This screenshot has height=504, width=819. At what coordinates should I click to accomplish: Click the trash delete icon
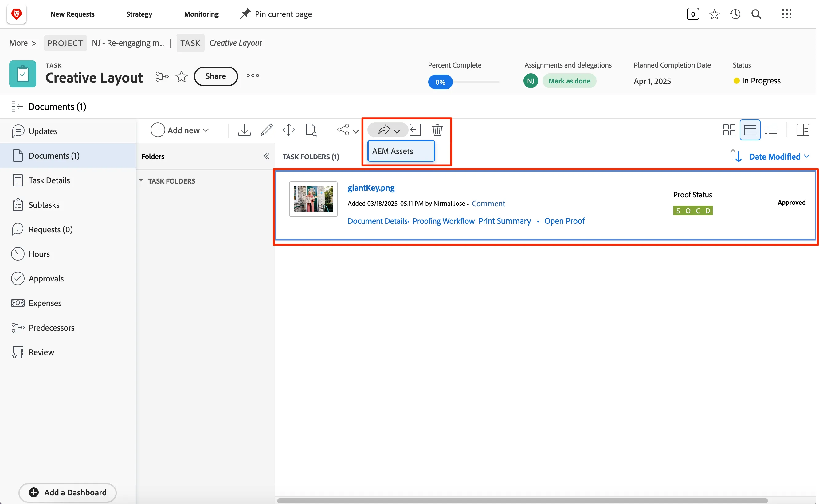pos(437,130)
